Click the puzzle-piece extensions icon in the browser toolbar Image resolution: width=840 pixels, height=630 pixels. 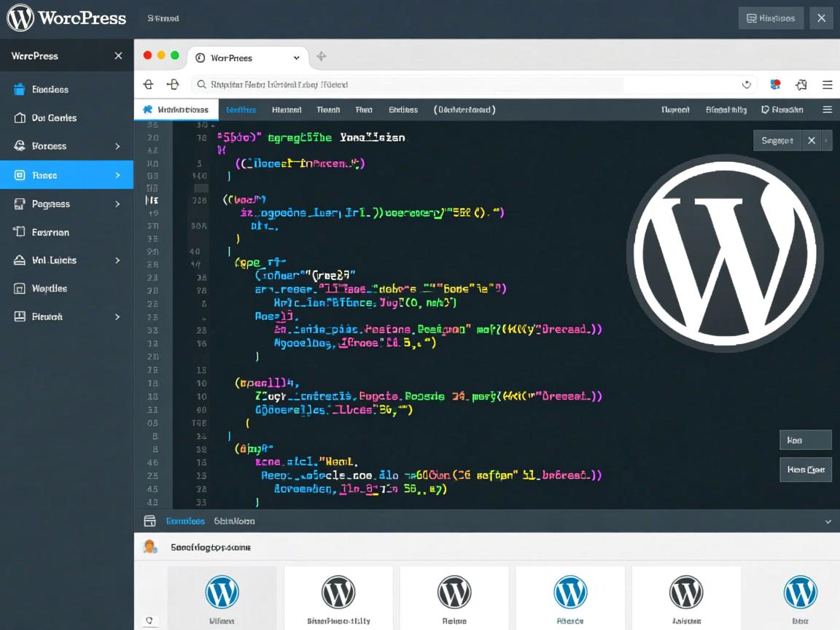(801, 85)
